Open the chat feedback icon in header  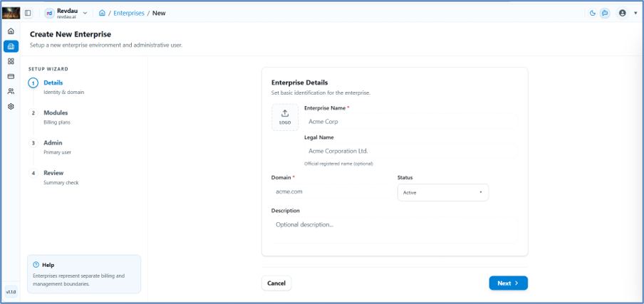(605, 13)
